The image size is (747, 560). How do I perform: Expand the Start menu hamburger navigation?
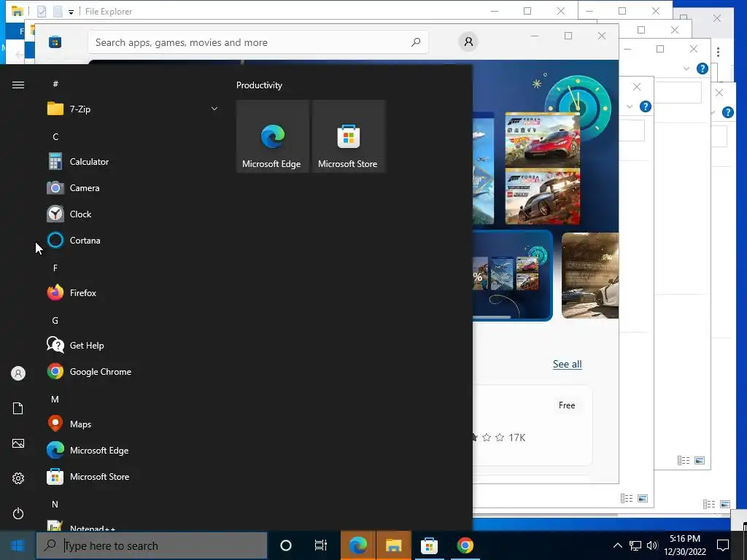click(18, 85)
